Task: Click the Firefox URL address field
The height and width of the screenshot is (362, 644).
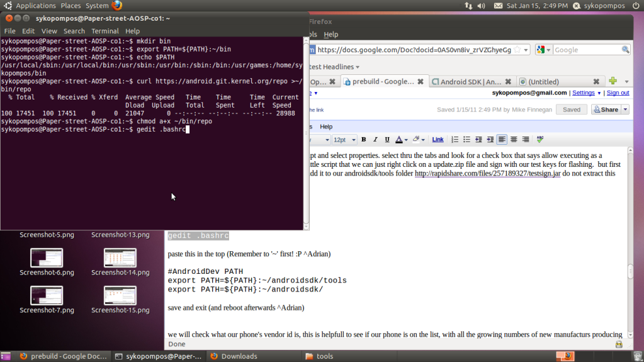Action: click(x=414, y=50)
